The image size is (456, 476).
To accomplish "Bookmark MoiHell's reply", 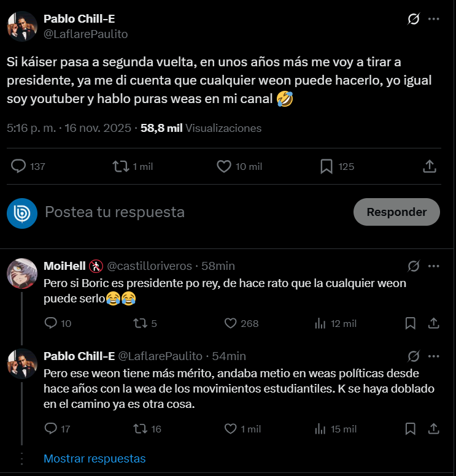I will point(411,323).
